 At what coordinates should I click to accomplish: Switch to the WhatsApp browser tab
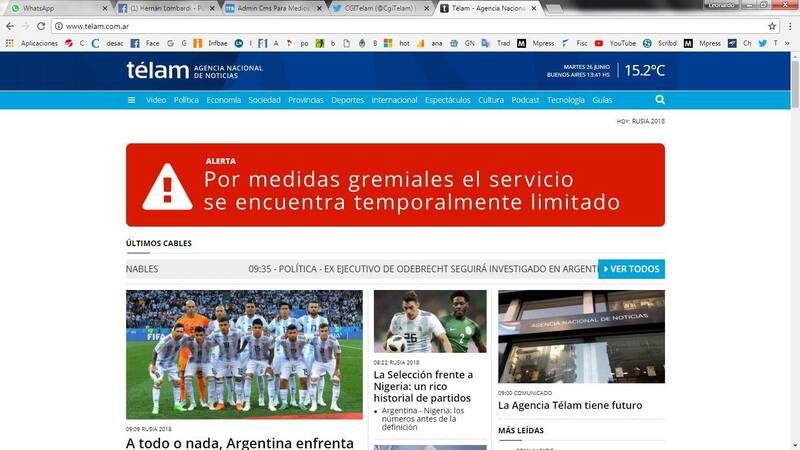50,8
